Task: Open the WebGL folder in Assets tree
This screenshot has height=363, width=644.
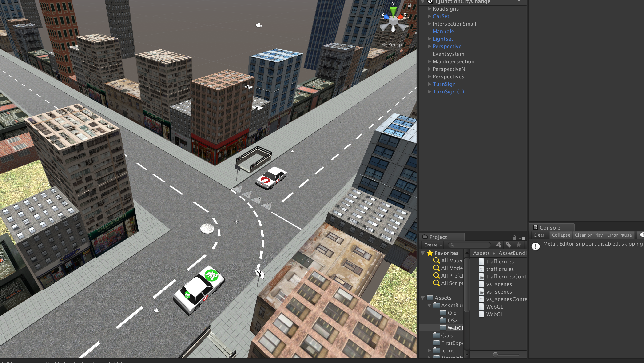Action: coord(455,328)
